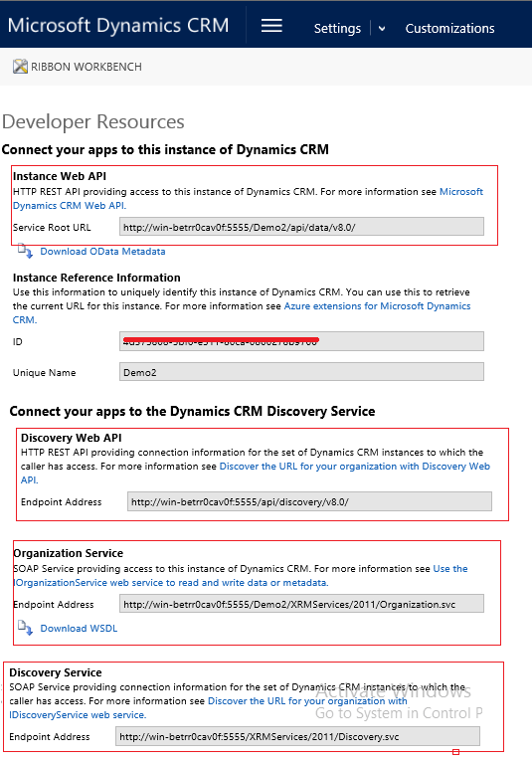
Task: Click the Discovery Service heading
Action: tap(56, 672)
